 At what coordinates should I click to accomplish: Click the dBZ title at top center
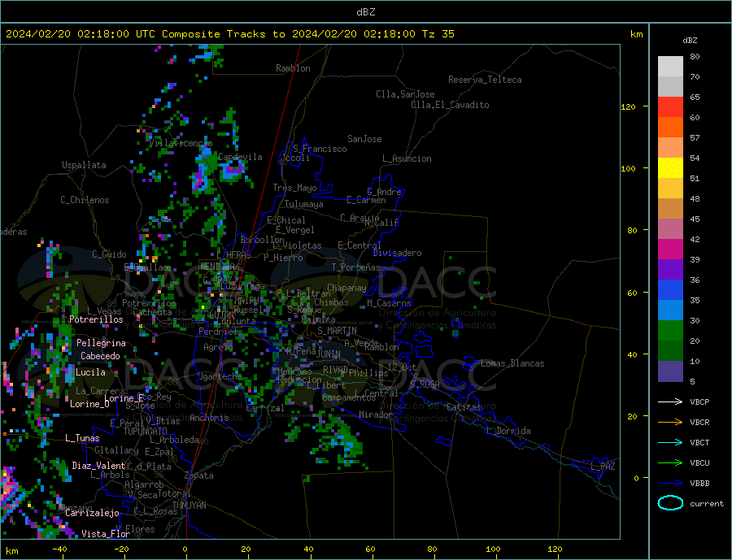(x=365, y=12)
